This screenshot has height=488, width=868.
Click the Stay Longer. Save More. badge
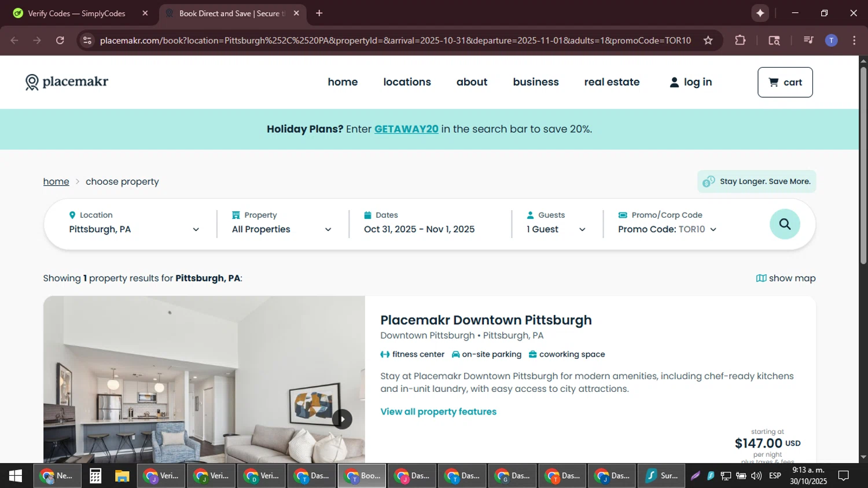pyautogui.click(x=756, y=181)
